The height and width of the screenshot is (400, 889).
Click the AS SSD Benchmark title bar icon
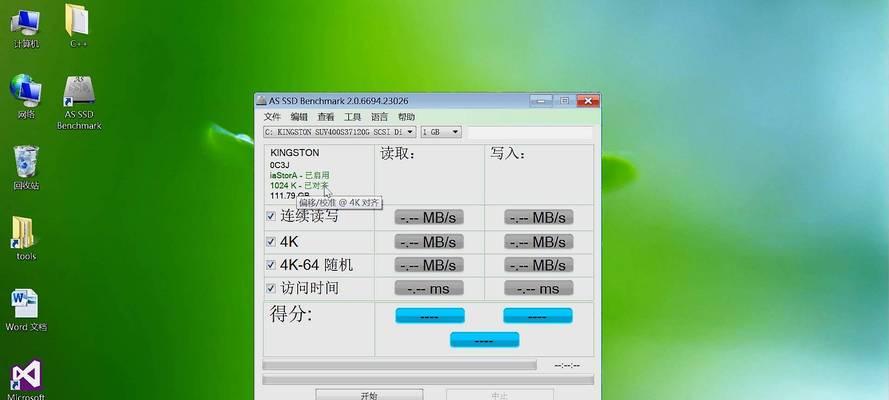[261, 101]
